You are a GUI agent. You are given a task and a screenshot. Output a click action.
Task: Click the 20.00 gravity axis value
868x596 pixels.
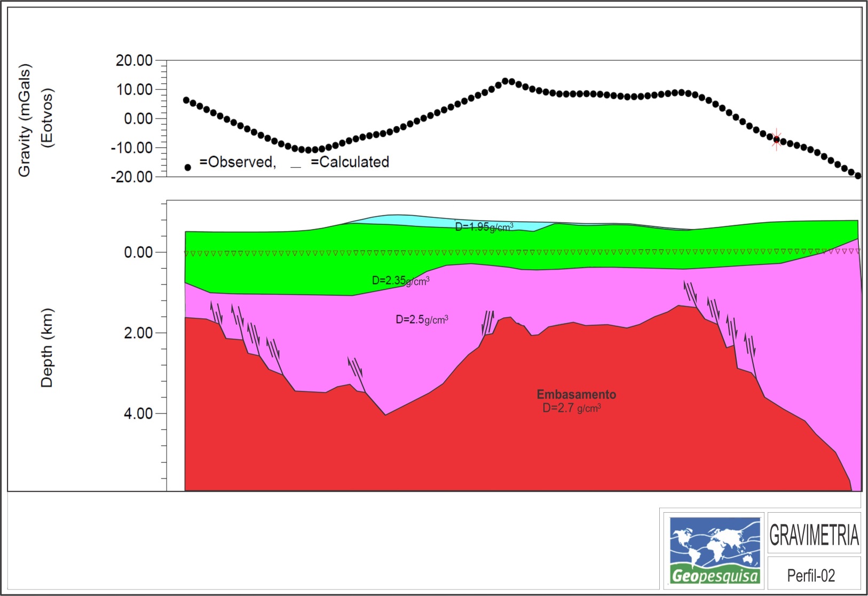click(x=135, y=60)
